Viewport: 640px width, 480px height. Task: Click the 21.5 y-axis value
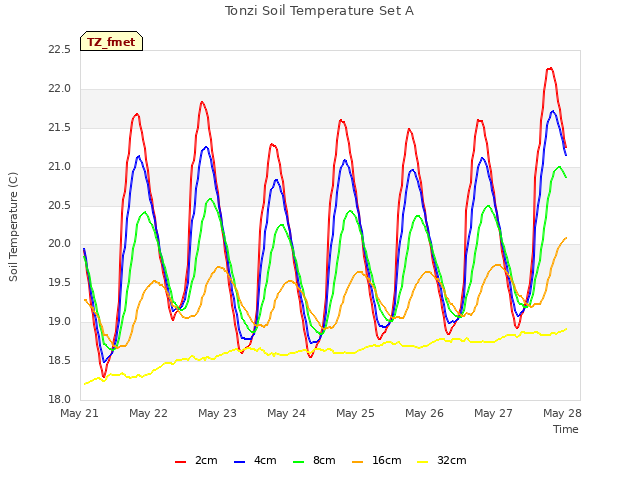point(59,128)
